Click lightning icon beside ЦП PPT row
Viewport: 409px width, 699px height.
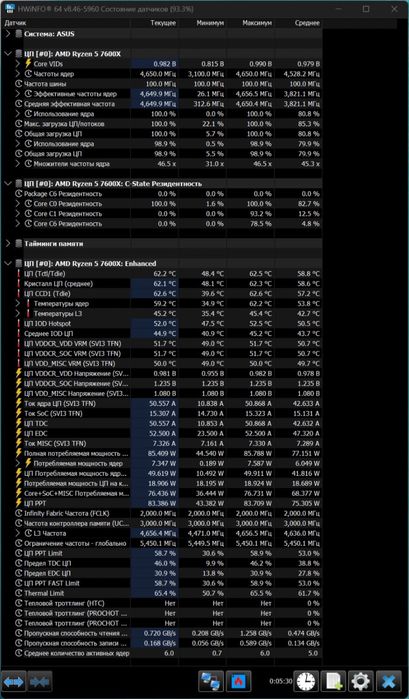(x=19, y=503)
